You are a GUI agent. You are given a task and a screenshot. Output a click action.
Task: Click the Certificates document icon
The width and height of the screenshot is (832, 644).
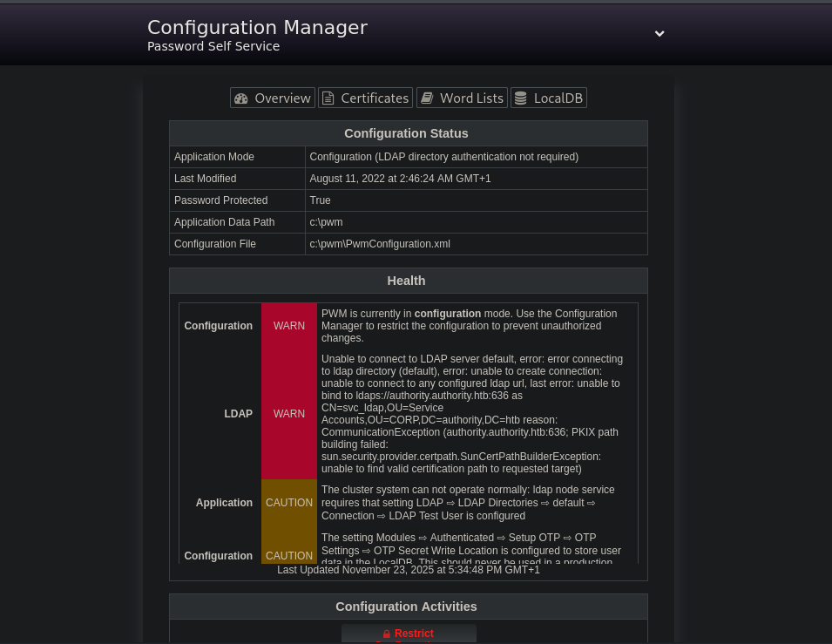pos(328,98)
